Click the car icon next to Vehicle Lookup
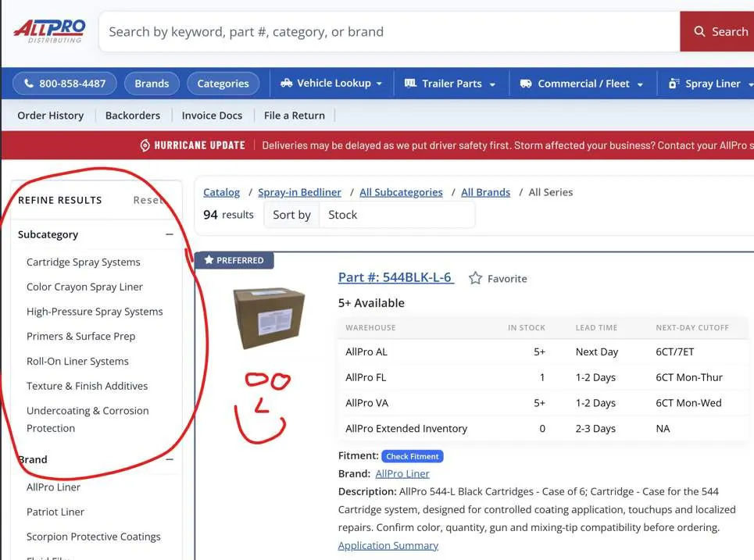 [x=286, y=83]
